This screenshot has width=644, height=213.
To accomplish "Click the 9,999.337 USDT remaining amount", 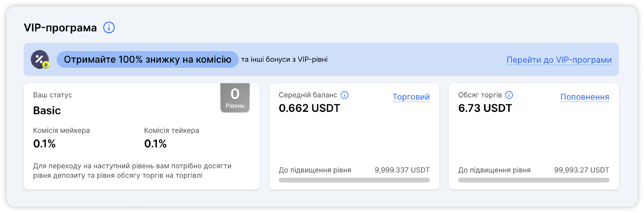I will point(402,170).
